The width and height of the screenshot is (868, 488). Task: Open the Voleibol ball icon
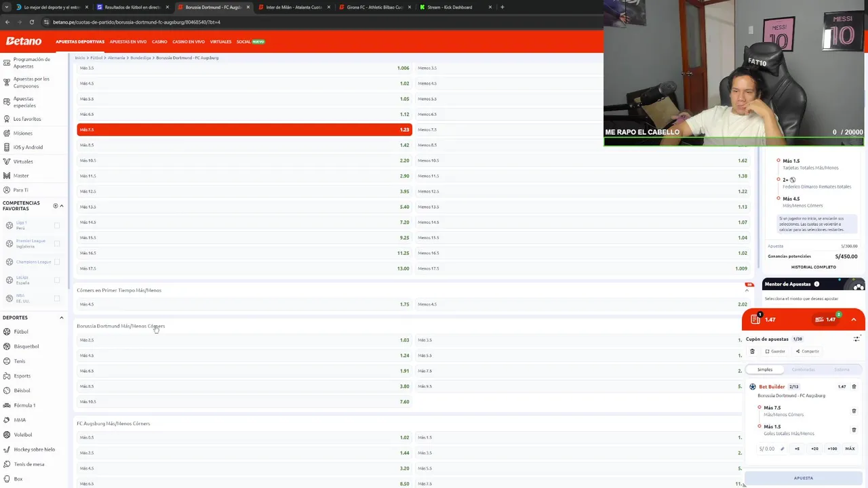[7, 434]
